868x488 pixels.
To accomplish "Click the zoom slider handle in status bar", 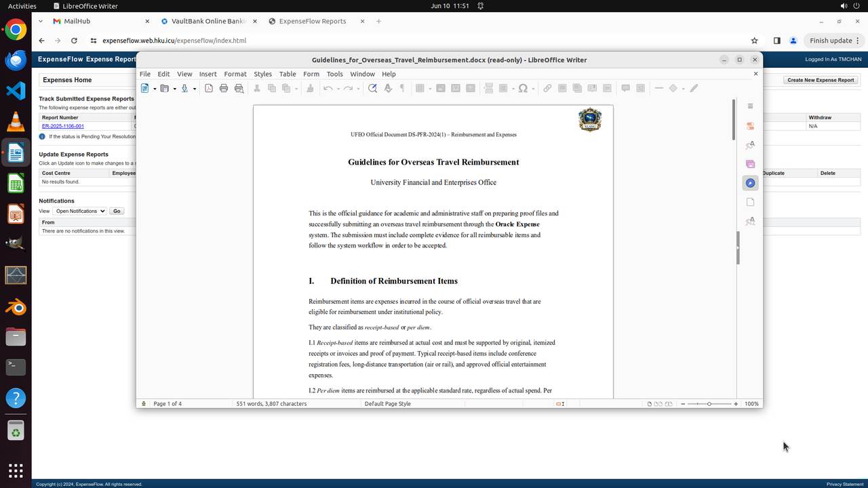I will [709, 404].
